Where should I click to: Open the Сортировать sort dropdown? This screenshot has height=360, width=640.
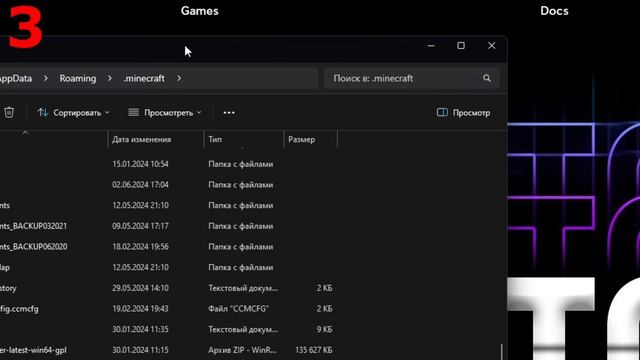pyautogui.click(x=73, y=113)
